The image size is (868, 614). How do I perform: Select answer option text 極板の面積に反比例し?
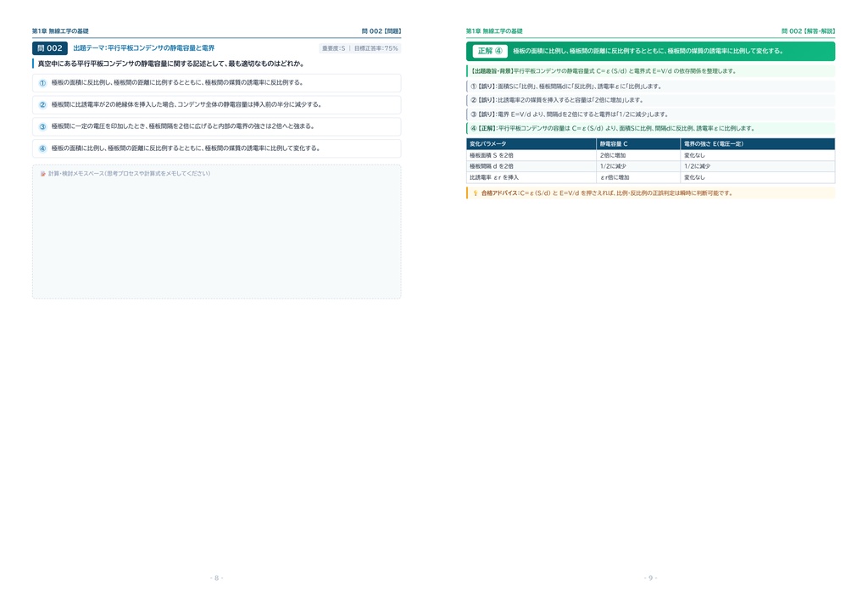pos(177,82)
